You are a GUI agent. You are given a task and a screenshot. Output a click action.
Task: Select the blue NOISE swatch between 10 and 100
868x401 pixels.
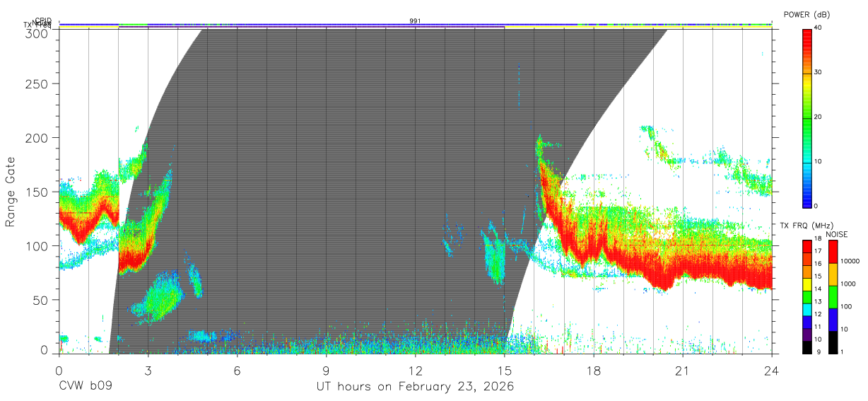click(x=833, y=320)
